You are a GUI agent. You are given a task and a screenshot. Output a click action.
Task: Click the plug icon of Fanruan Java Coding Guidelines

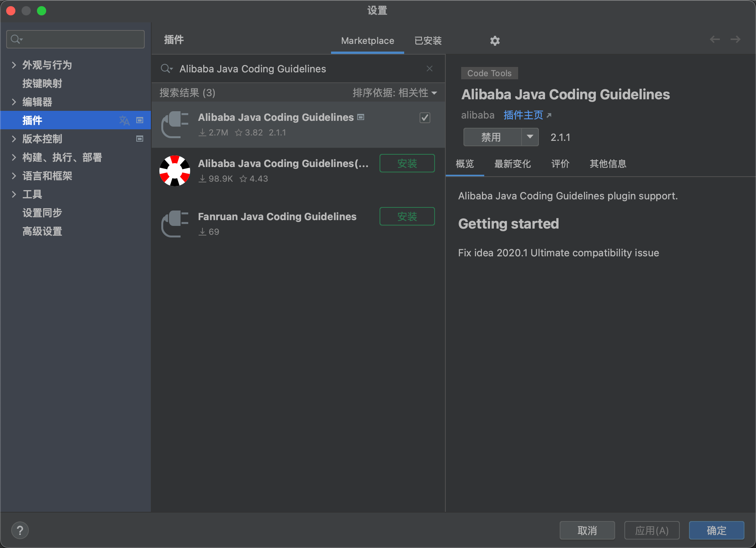tap(175, 224)
